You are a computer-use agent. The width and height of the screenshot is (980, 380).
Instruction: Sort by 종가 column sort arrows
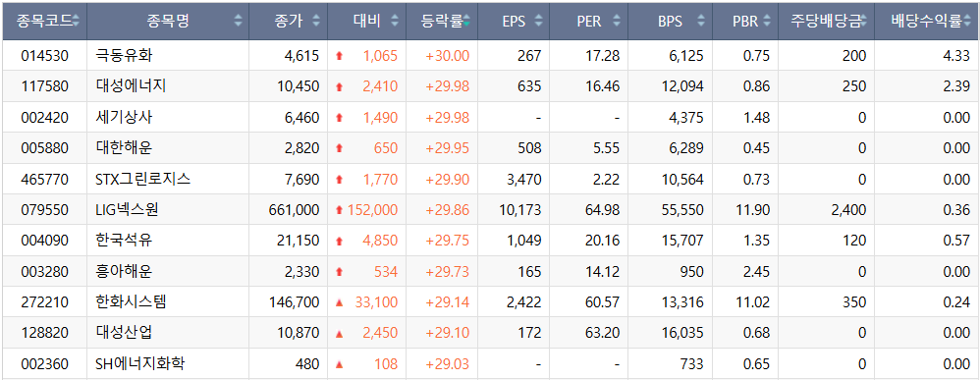point(316,22)
